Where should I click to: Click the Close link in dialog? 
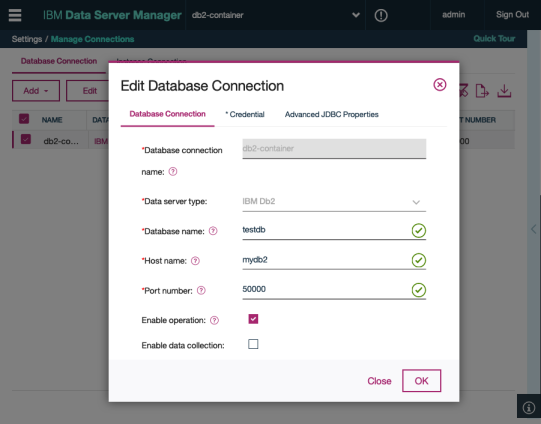[x=379, y=381]
